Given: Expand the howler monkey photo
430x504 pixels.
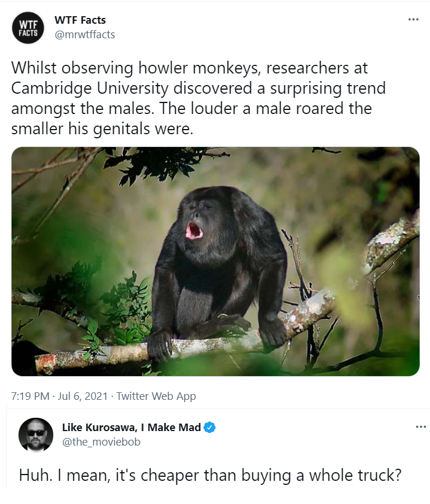Looking at the screenshot, I should pos(215,262).
